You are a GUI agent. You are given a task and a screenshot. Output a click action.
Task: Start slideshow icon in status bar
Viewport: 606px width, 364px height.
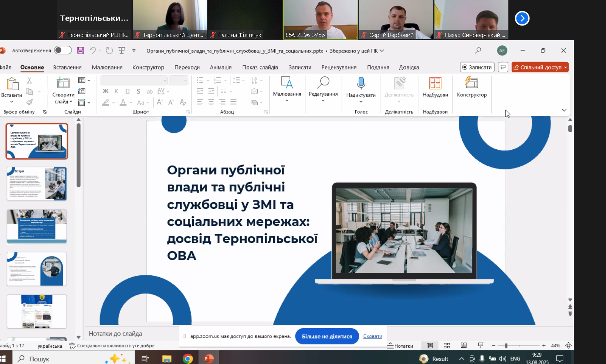pos(481,346)
